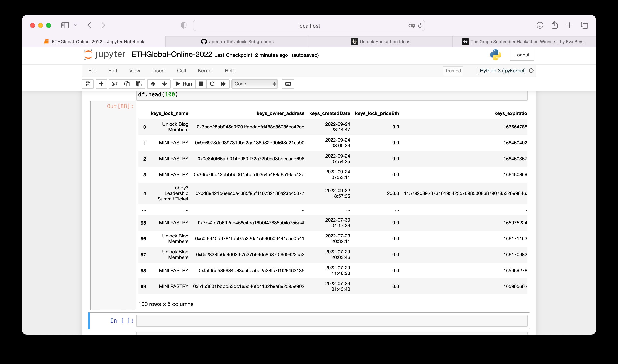Show downloads icon
Viewport: 618px width, 364px height.
pos(540,25)
